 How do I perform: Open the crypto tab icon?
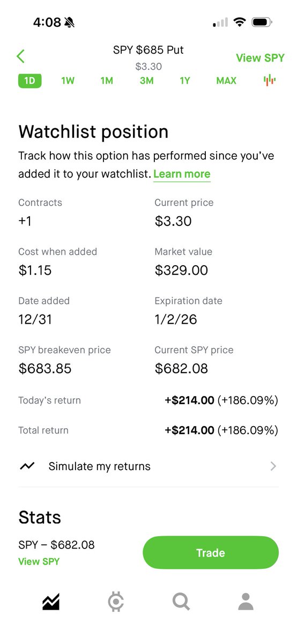(x=116, y=602)
